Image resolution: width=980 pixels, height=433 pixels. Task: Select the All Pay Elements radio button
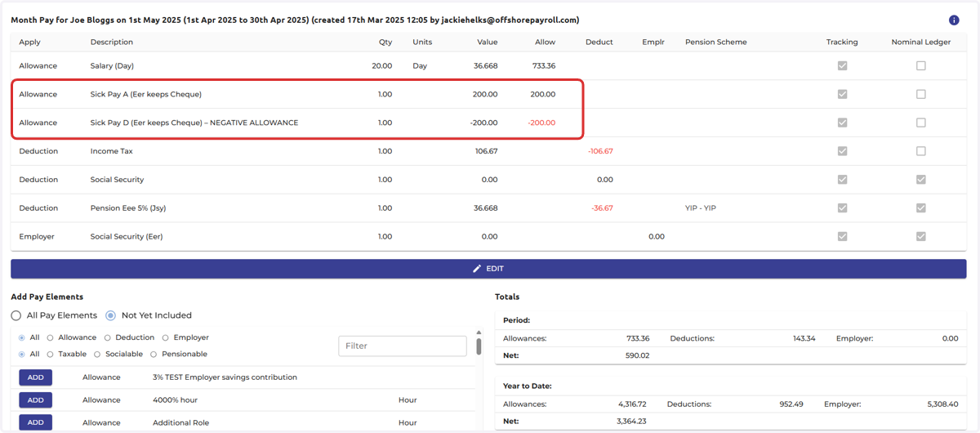pyautogui.click(x=16, y=315)
